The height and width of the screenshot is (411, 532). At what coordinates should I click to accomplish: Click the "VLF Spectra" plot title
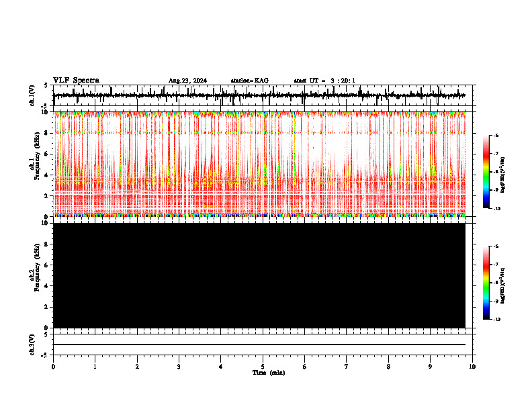[x=76, y=81]
